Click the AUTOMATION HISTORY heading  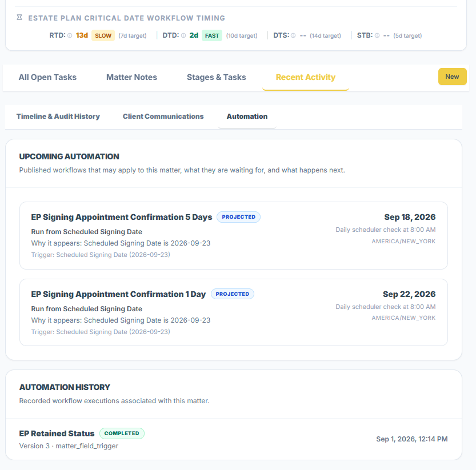tap(65, 387)
